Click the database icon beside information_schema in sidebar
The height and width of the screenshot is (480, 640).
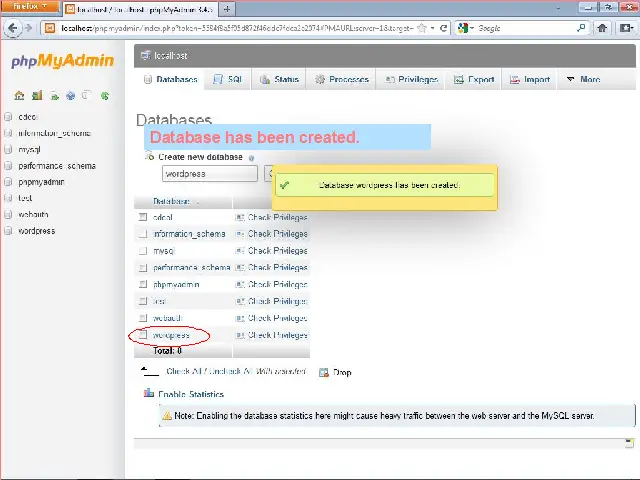[x=8, y=133]
